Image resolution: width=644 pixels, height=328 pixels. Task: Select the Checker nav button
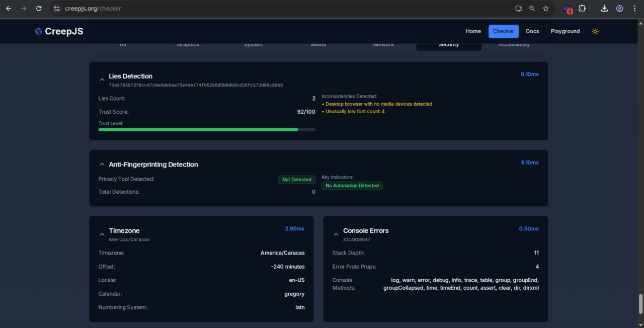pos(504,31)
